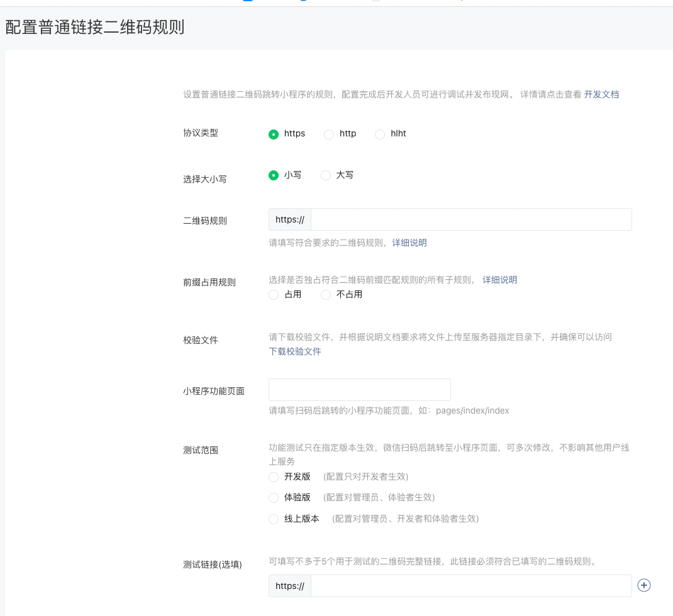Select 小写 lowercase option
Screen dimensions: 673x616
point(274,175)
